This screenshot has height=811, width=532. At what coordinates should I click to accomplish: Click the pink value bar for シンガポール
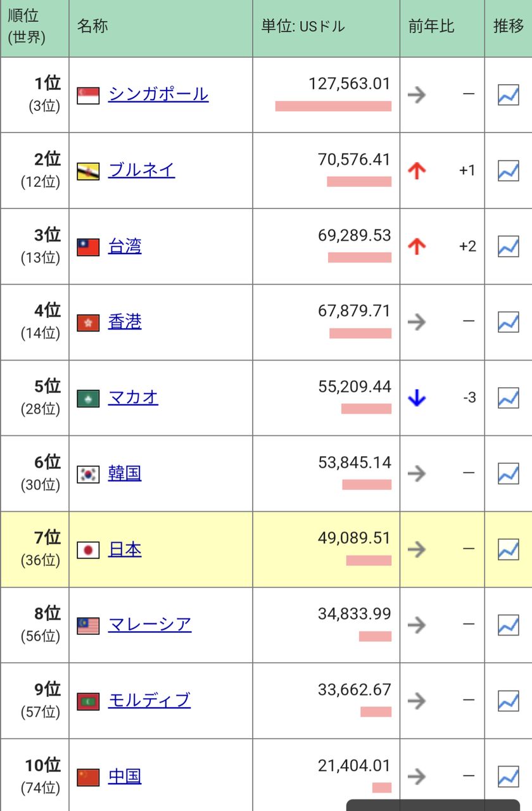333,106
